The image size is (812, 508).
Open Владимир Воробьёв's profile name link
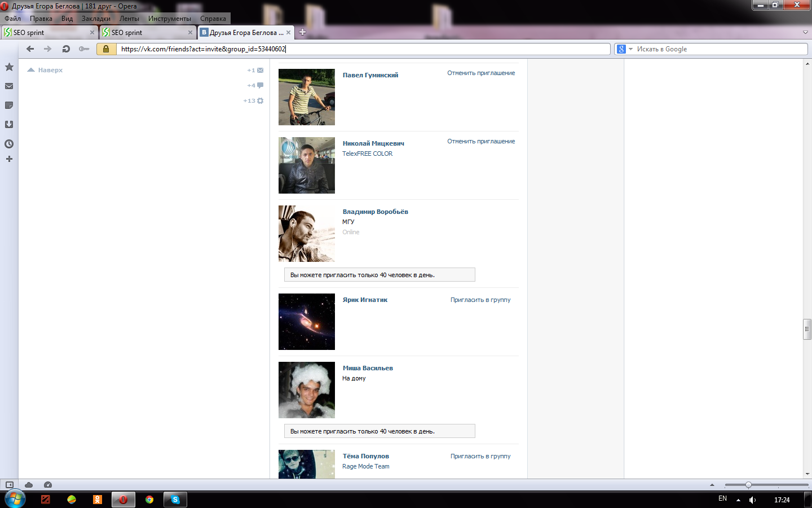pos(376,212)
